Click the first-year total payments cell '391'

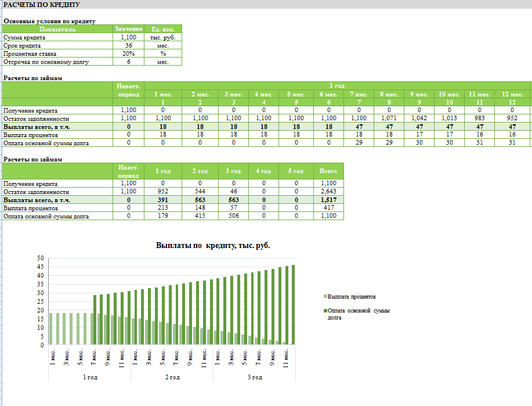tap(163, 200)
